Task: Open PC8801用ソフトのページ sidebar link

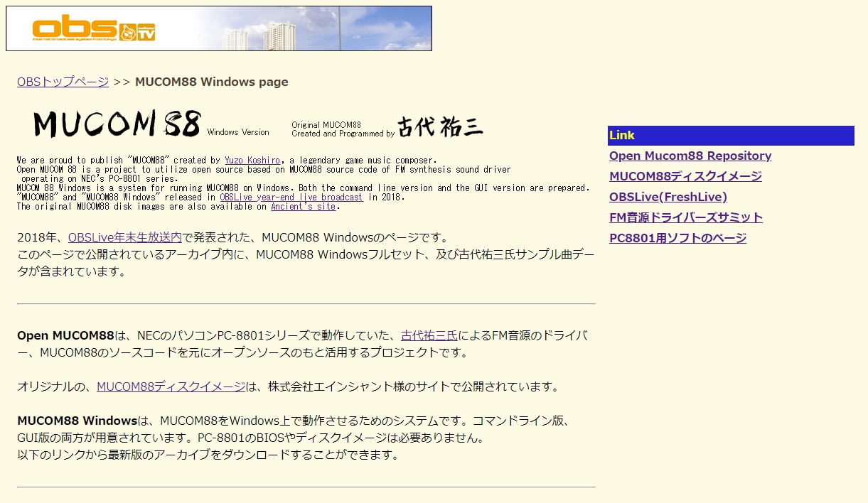Action: click(677, 238)
